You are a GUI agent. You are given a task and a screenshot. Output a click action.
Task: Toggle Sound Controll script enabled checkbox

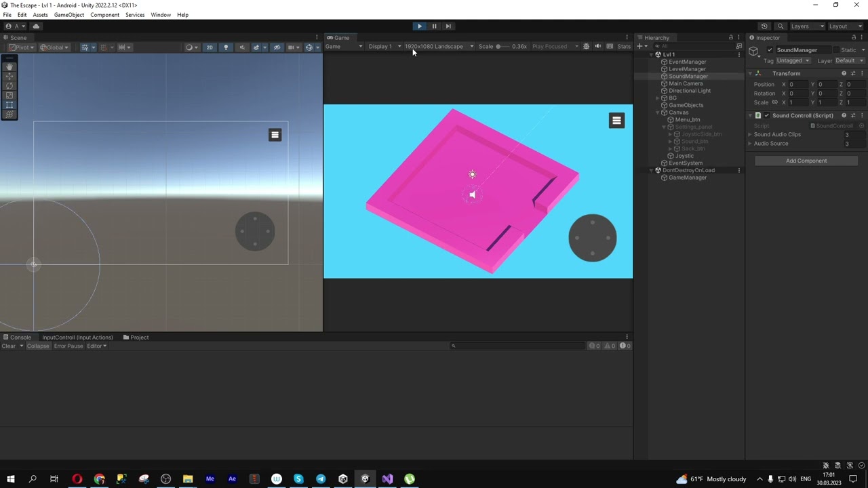tap(767, 116)
